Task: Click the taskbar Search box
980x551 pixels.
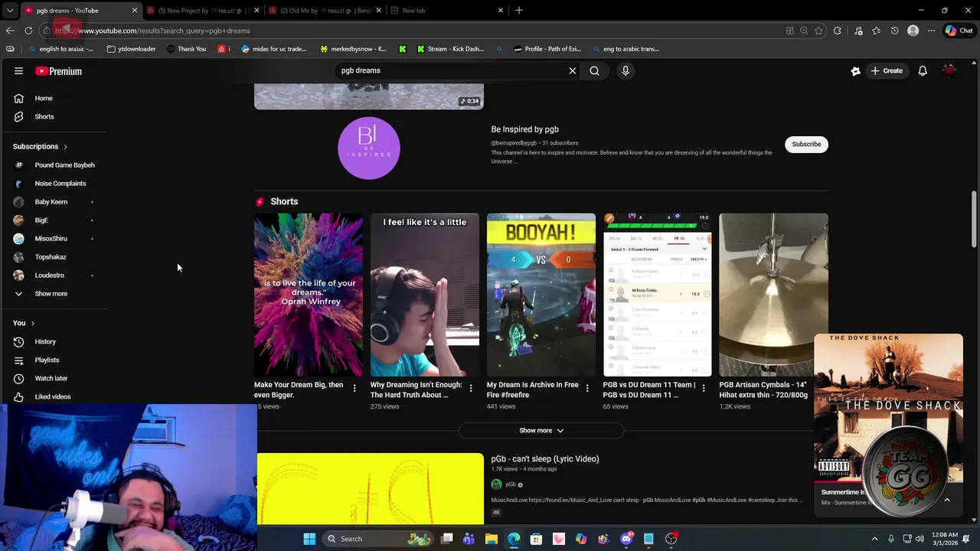Action: pyautogui.click(x=377, y=539)
